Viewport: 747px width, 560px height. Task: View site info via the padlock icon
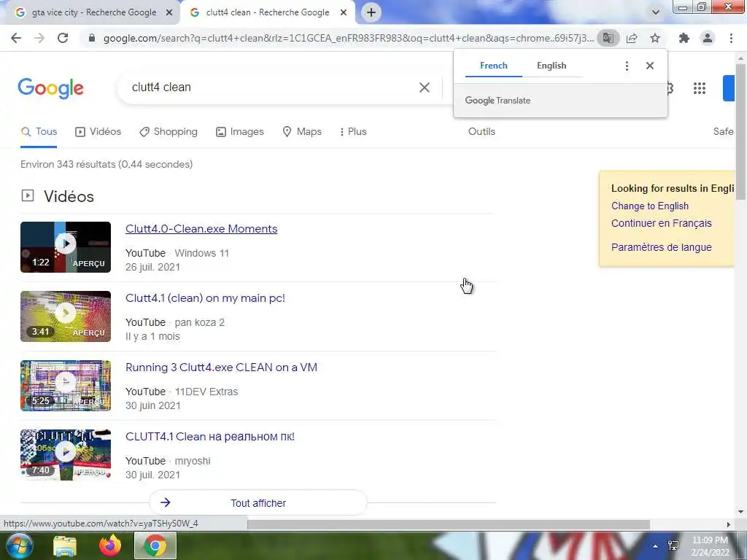point(91,38)
